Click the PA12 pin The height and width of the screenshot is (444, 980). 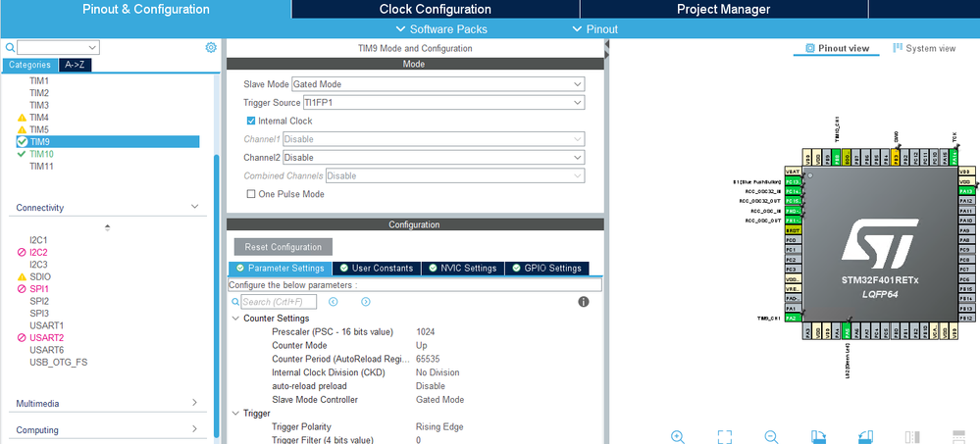pos(966,201)
